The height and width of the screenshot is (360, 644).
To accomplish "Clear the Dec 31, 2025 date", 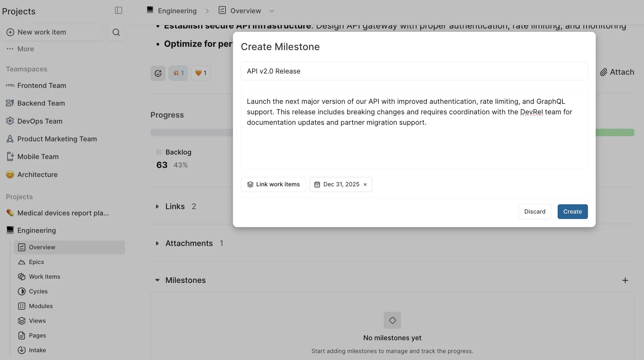I will pyautogui.click(x=365, y=184).
